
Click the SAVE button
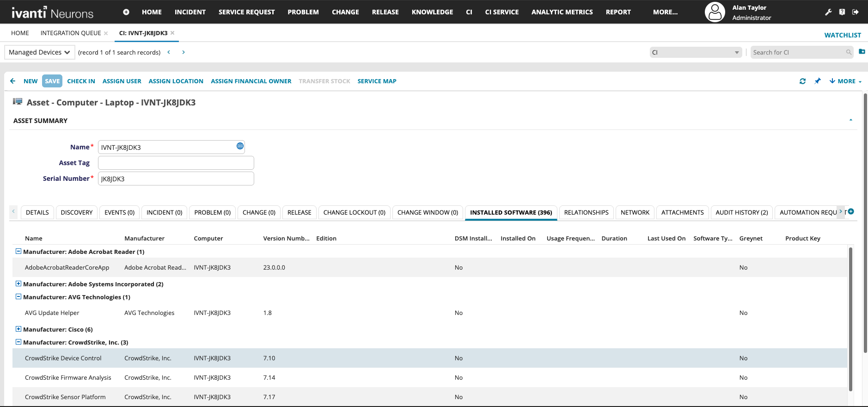(x=52, y=81)
